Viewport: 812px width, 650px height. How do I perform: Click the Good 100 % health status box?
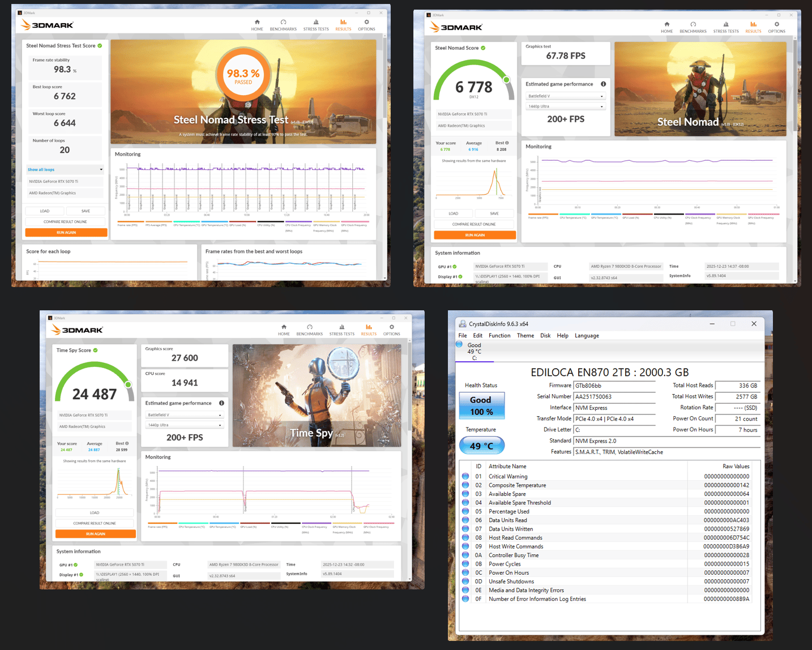[x=481, y=405]
